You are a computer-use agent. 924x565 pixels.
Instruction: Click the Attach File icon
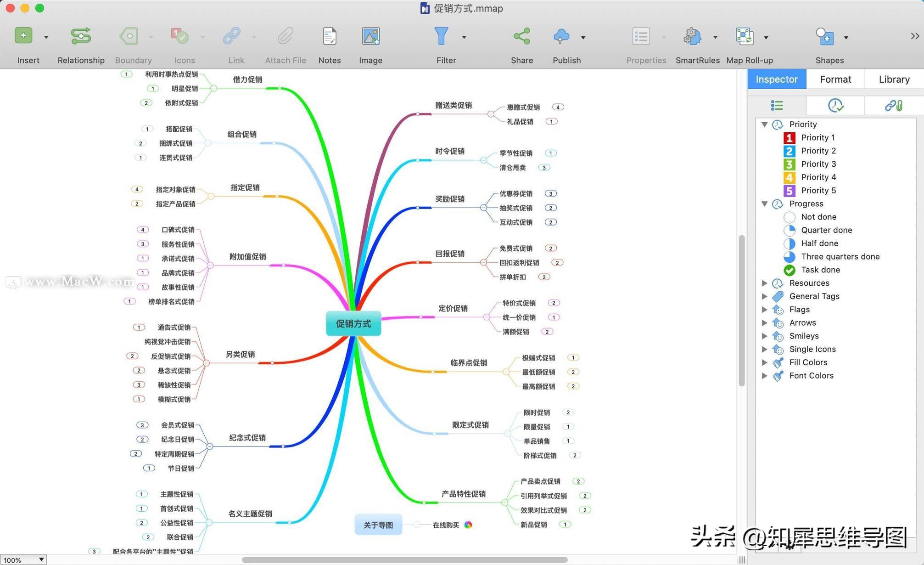pyautogui.click(x=285, y=35)
